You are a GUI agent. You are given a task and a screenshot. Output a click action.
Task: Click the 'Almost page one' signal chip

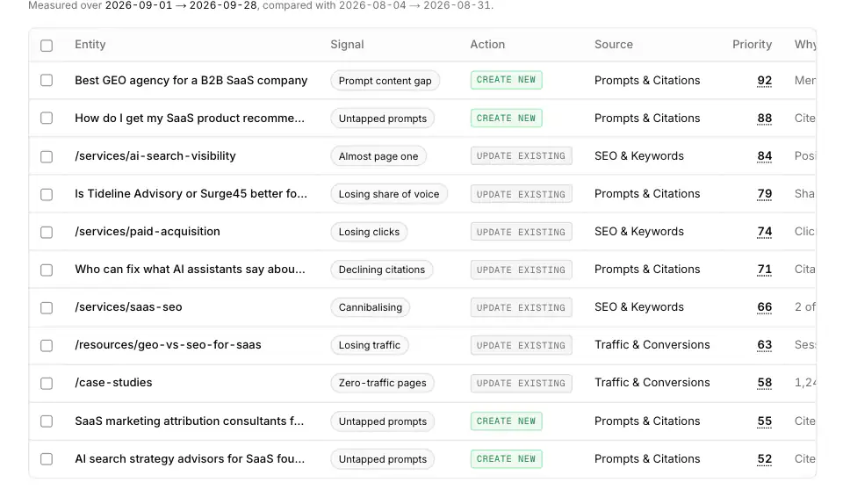378,156
